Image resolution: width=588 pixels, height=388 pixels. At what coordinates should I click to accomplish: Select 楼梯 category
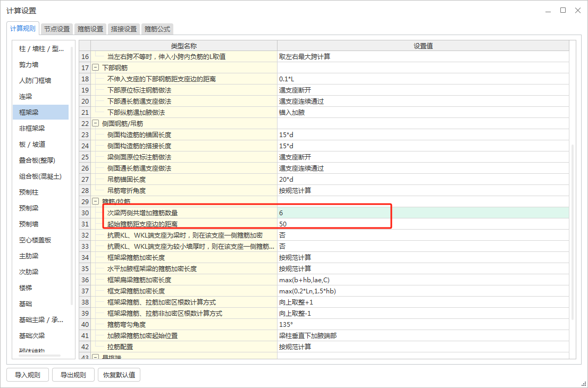[x=40, y=288]
